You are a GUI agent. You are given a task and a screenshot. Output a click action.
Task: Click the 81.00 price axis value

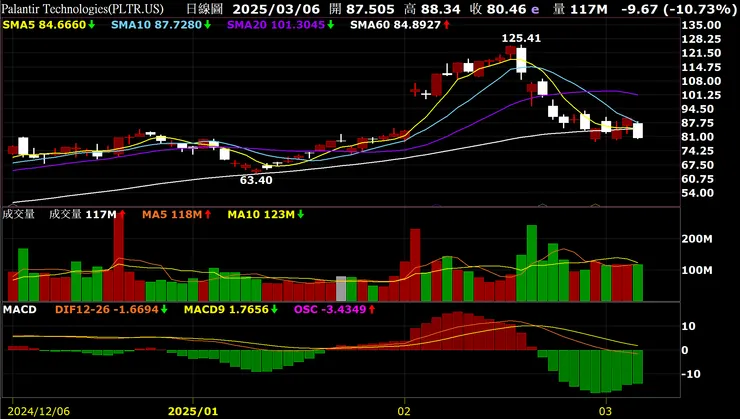(x=698, y=137)
